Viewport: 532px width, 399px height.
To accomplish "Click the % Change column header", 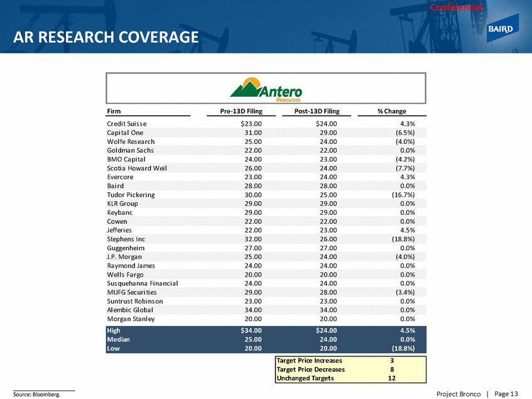I will 392,111.
